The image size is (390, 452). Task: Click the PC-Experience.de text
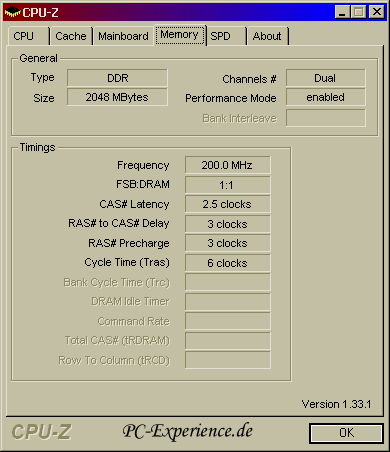187,431
